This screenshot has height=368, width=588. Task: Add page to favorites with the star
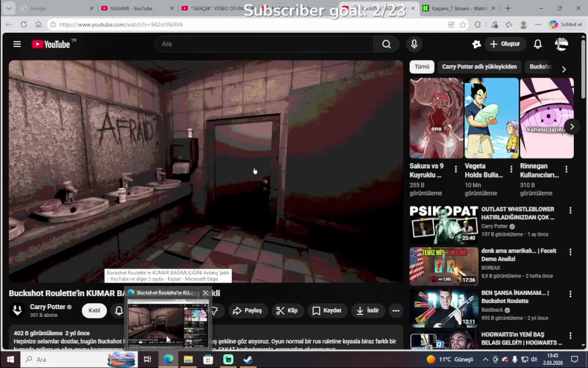pyautogui.click(x=463, y=25)
